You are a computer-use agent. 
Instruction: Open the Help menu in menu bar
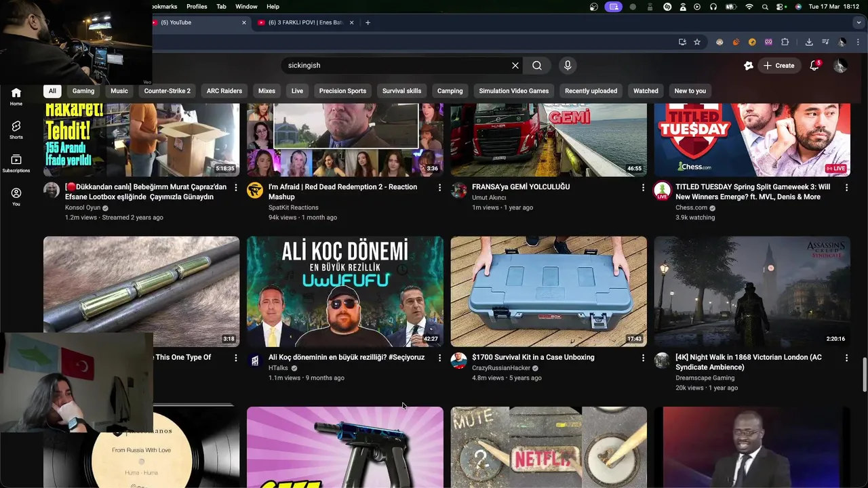[x=273, y=7]
